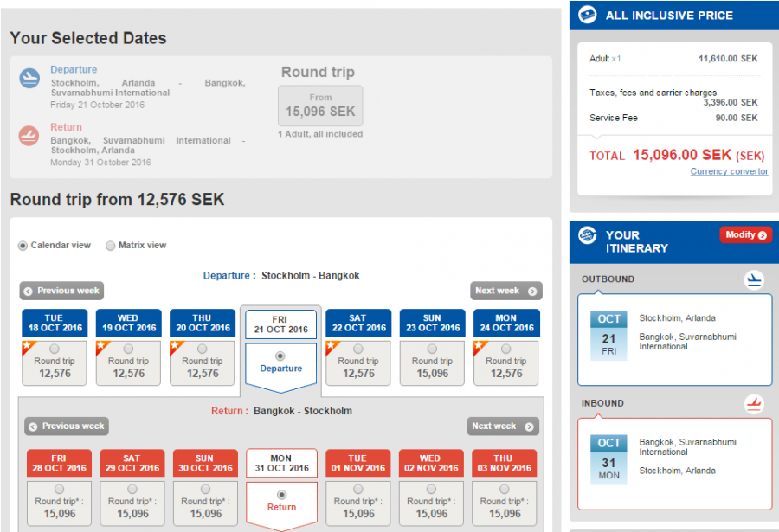Image resolution: width=779 pixels, height=532 pixels.
Task: Click the From 15,096 SEK round trip box
Action: tap(320, 106)
